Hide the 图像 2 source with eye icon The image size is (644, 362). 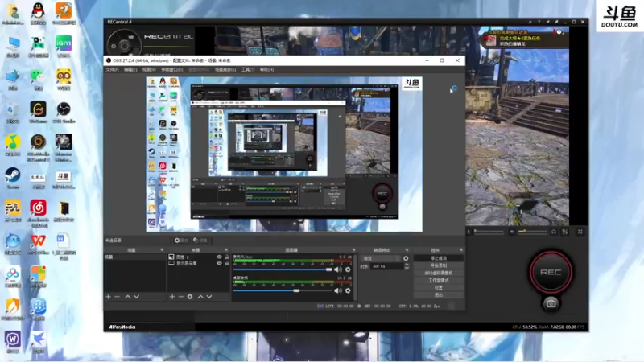[x=219, y=257]
